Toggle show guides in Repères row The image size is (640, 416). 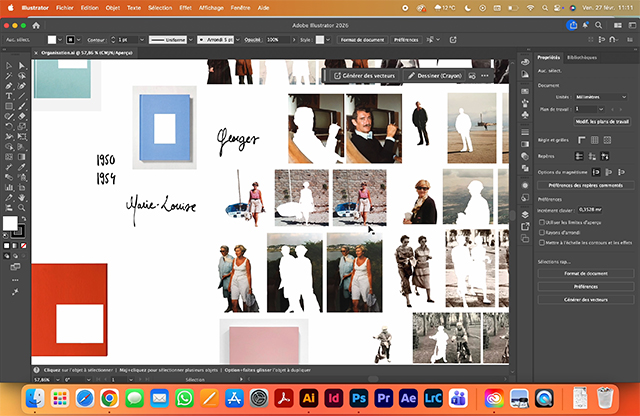point(579,156)
